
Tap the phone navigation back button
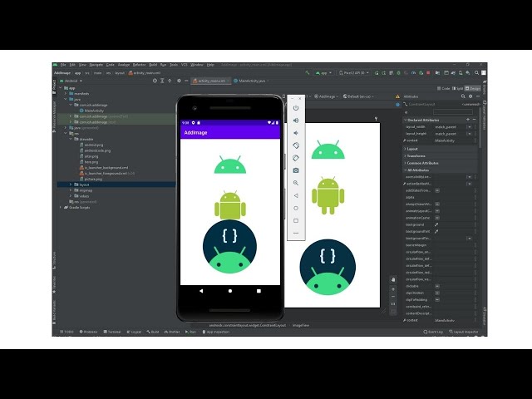(201, 291)
